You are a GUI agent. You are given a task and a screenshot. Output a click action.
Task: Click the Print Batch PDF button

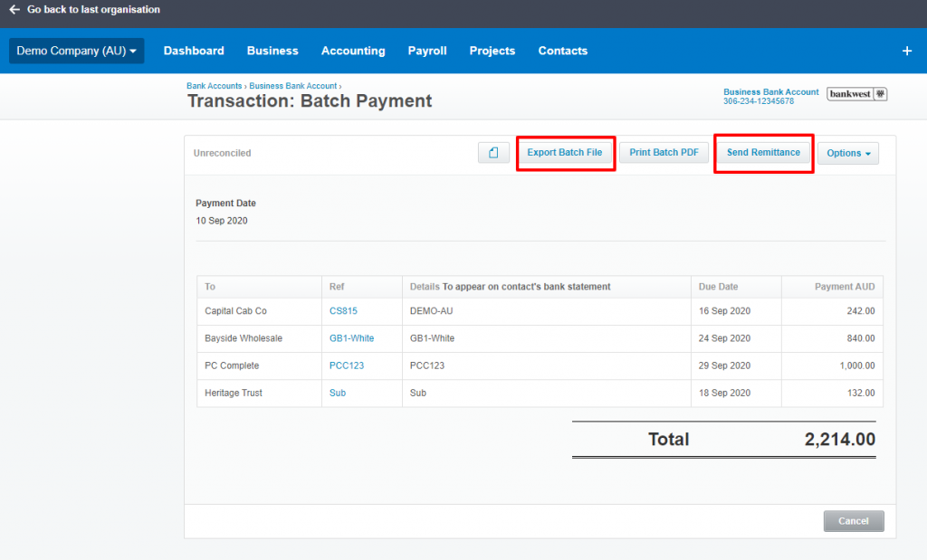664,152
